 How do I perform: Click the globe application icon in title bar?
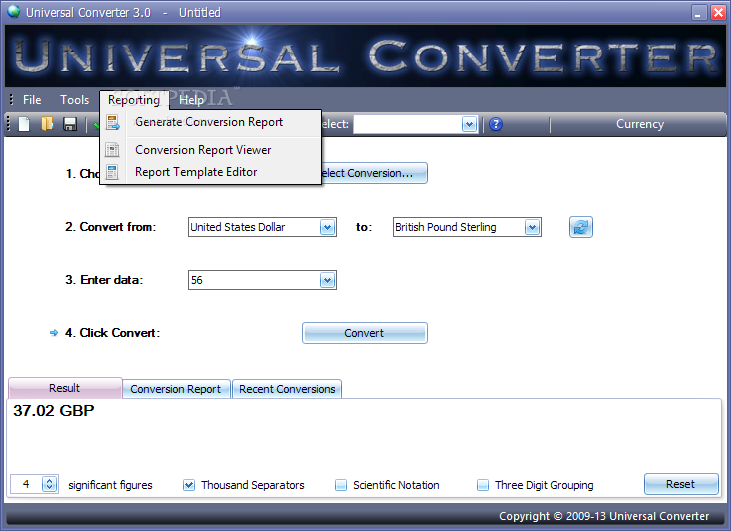click(x=14, y=12)
